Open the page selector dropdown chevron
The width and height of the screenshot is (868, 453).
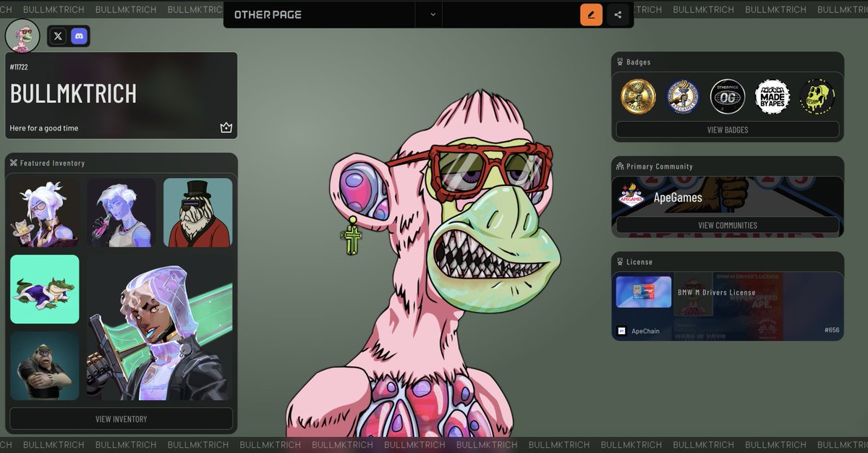click(433, 14)
